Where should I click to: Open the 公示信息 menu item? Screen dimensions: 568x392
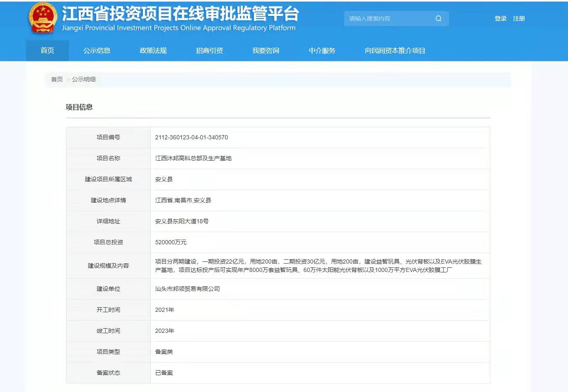tap(97, 51)
